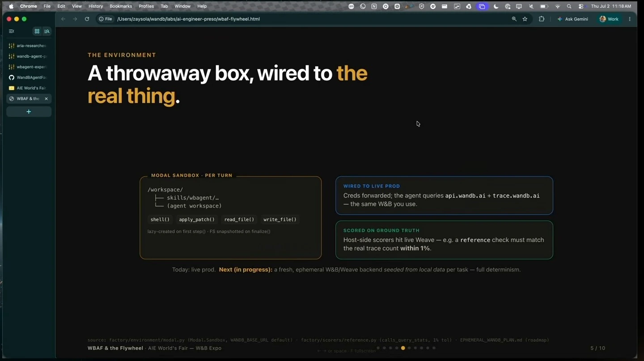The height and width of the screenshot is (361, 644).
Task: Collapse the vertical tabs sidebar
Action: [12, 31]
